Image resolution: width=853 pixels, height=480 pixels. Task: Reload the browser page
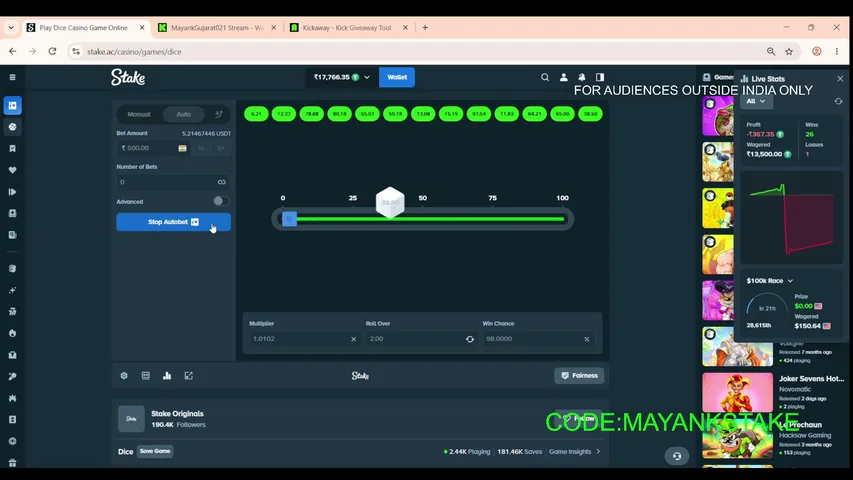(x=52, y=51)
